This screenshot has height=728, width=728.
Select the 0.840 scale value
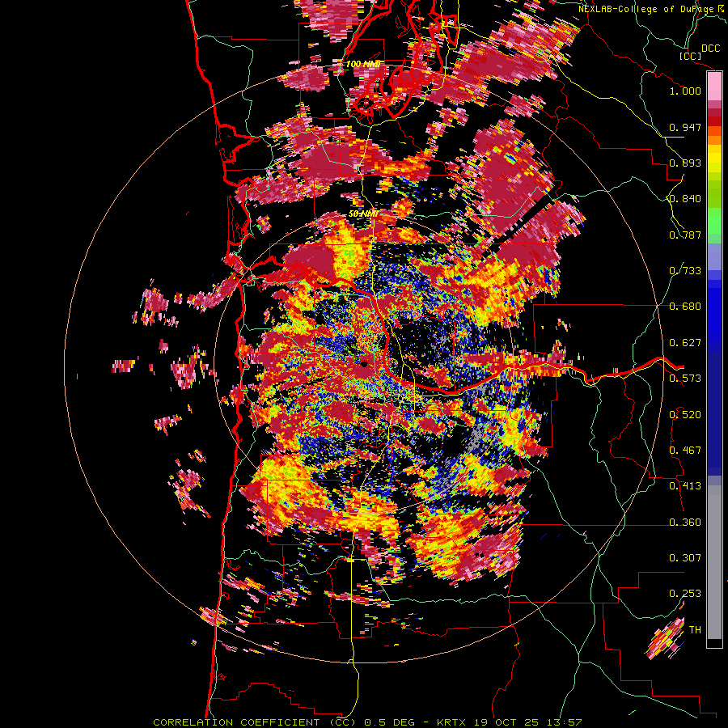[685, 199]
